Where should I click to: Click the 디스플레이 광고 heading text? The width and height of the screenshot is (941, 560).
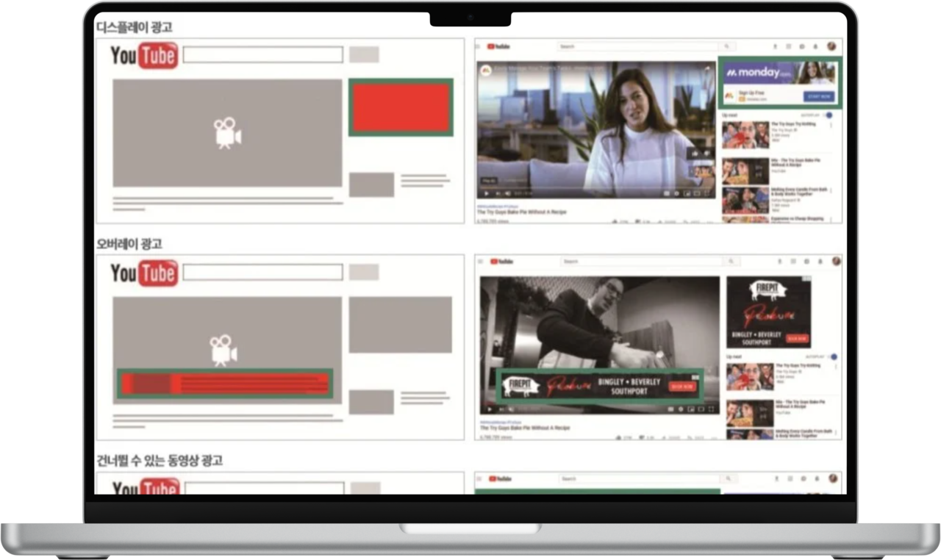point(135,27)
